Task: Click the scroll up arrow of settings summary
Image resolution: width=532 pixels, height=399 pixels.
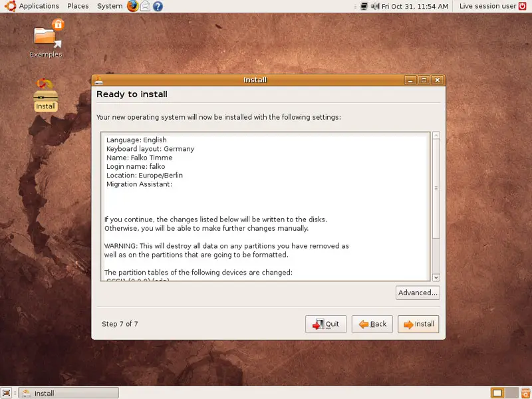Action: [436, 136]
